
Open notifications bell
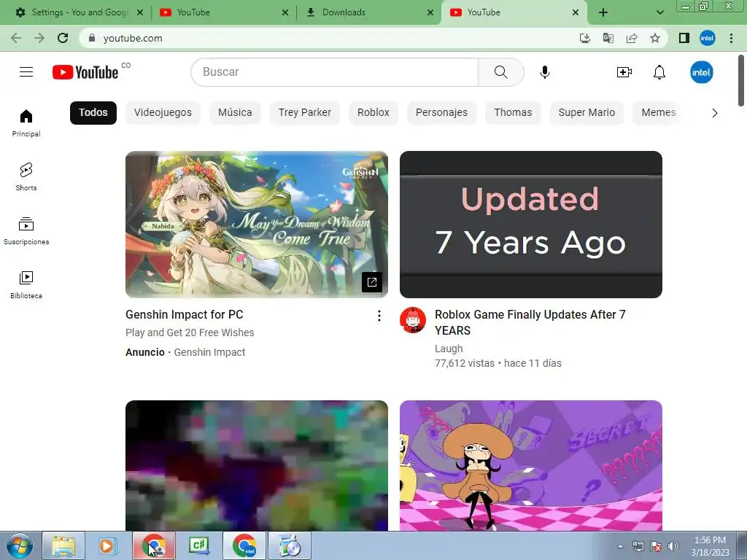click(659, 72)
